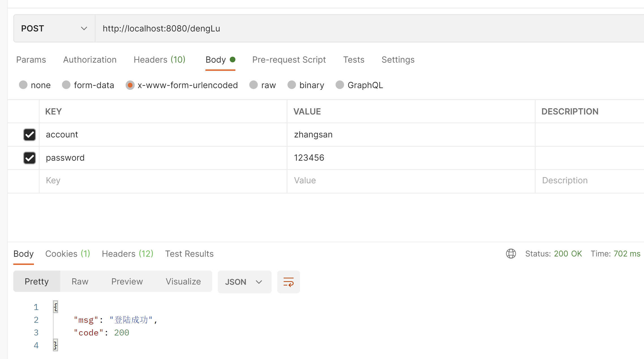Click the word wrap icon in response
This screenshot has width=644, height=359.
[288, 282]
